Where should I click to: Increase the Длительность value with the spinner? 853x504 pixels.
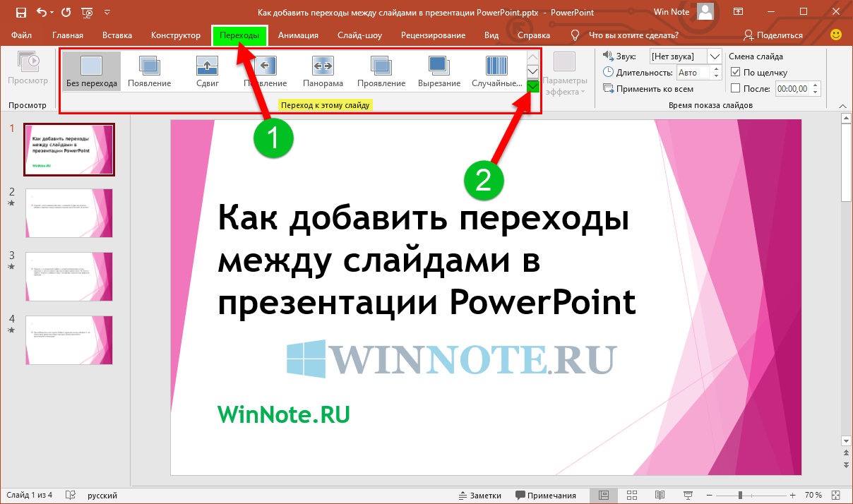pos(717,69)
